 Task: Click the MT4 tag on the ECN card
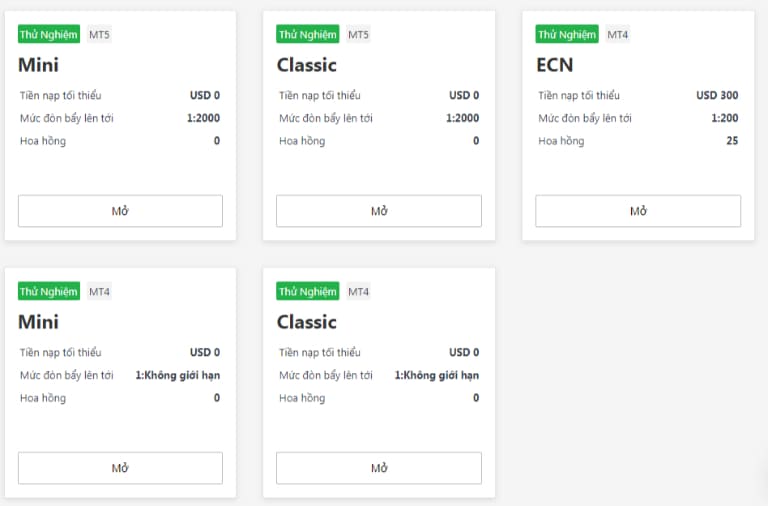pos(617,35)
